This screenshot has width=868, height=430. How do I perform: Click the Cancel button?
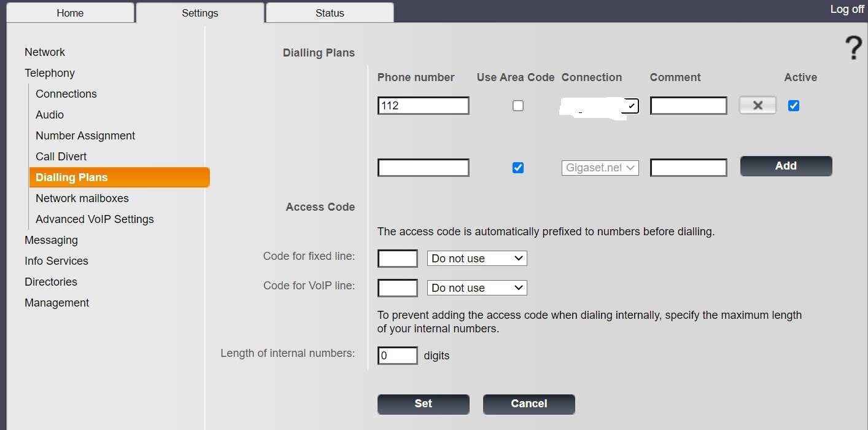coord(529,404)
